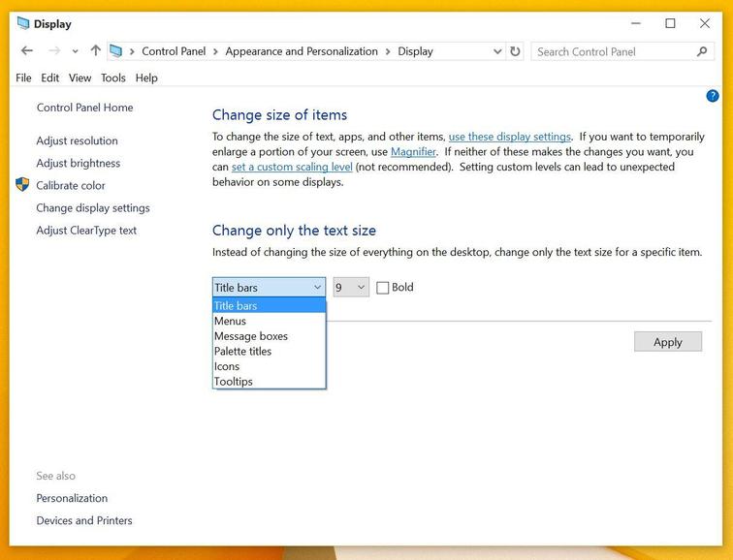The width and height of the screenshot is (733, 560).
Task: Open Calibrate color link
Action: (x=71, y=185)
